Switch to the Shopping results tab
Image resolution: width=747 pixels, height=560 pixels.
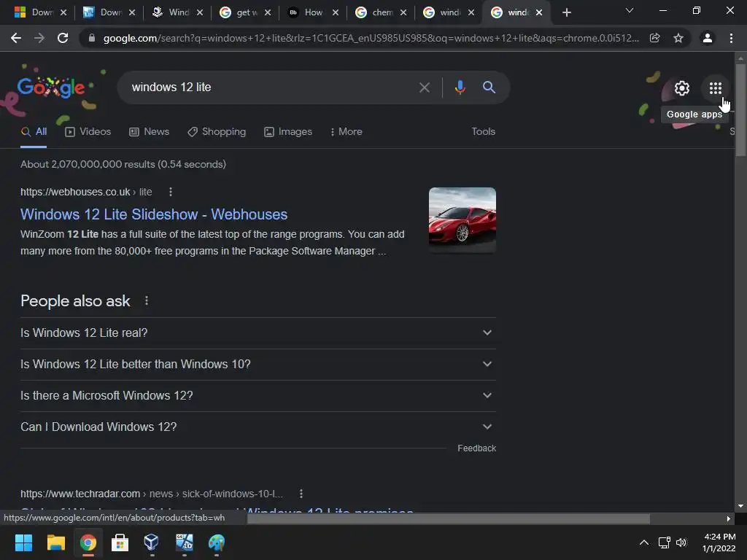click(x=217, y=132)
